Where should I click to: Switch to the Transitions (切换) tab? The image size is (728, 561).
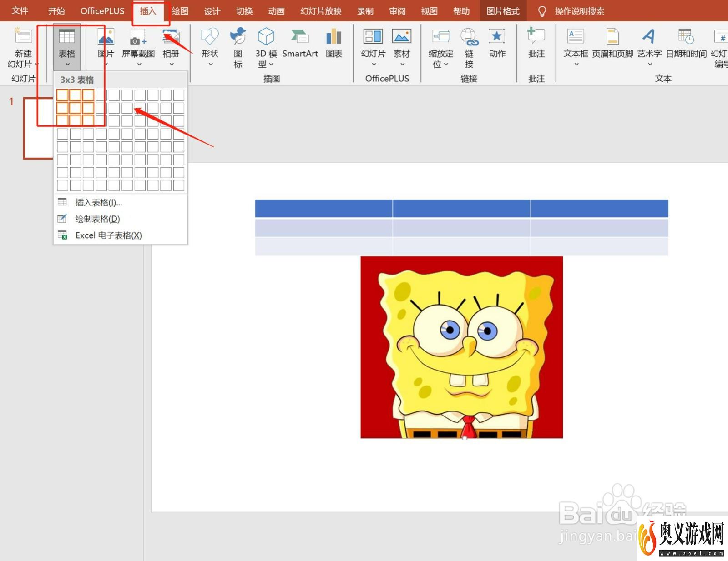coord(244,11)
